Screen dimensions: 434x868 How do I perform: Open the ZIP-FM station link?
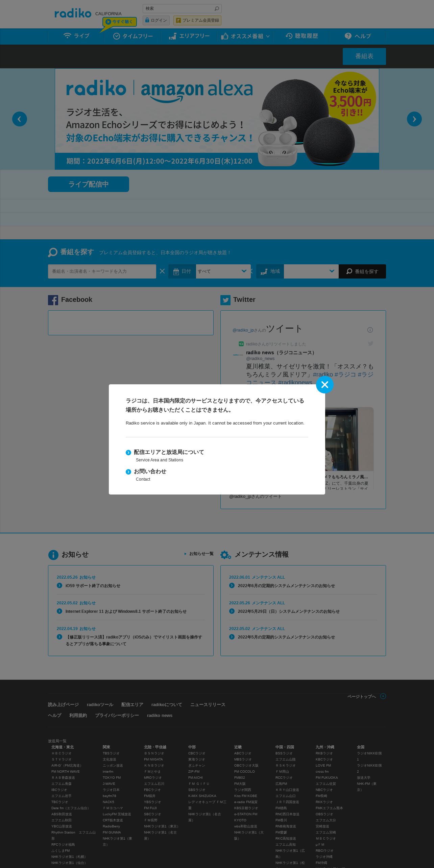pos(194,771)
